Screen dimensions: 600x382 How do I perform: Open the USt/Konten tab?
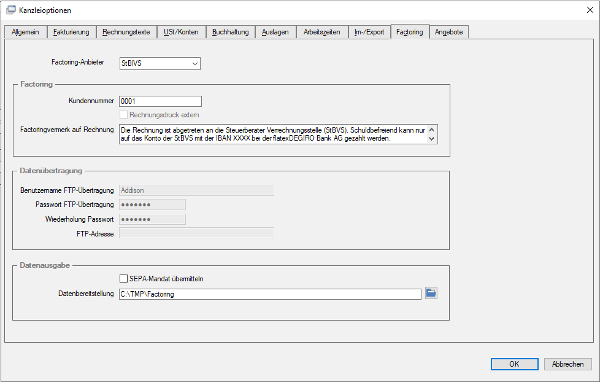coord(181,32)
